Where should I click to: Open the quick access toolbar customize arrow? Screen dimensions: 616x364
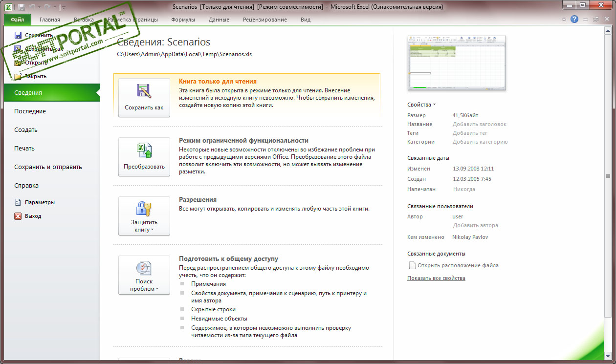64,7
